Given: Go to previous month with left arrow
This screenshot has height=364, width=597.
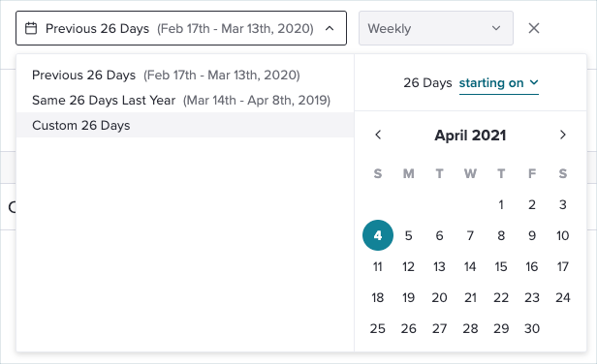Looking at the screenshot, I should pyautogui.click(x=378, y=135).
